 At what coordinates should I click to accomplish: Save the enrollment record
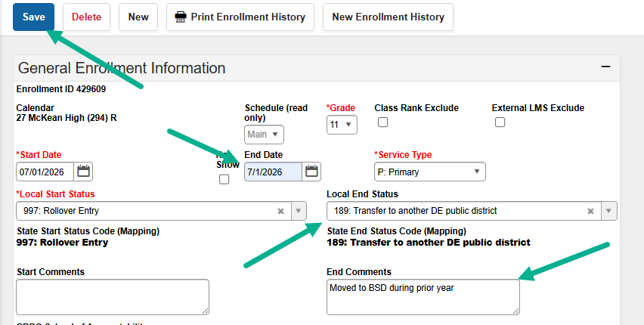pyautogui.click(x=34, y=17)
